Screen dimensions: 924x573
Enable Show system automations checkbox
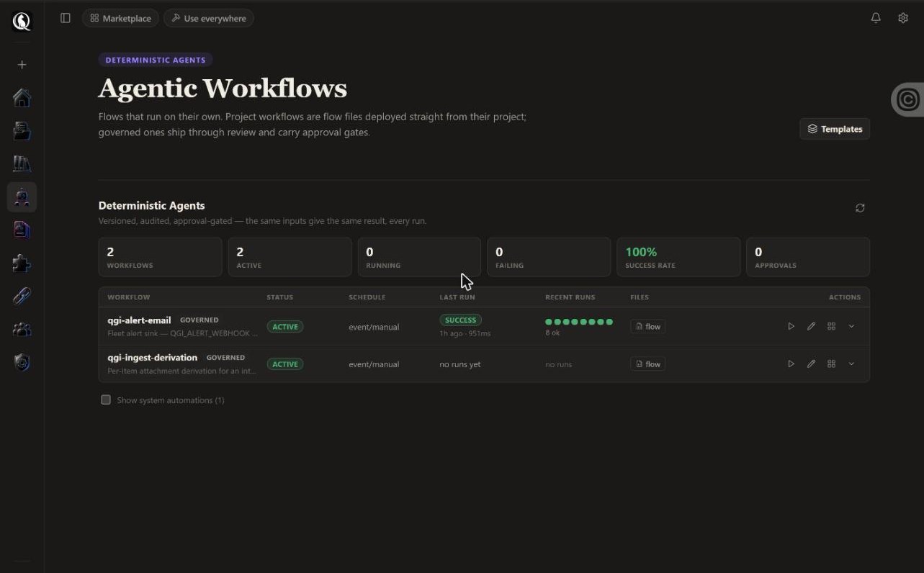pos(106,400)
